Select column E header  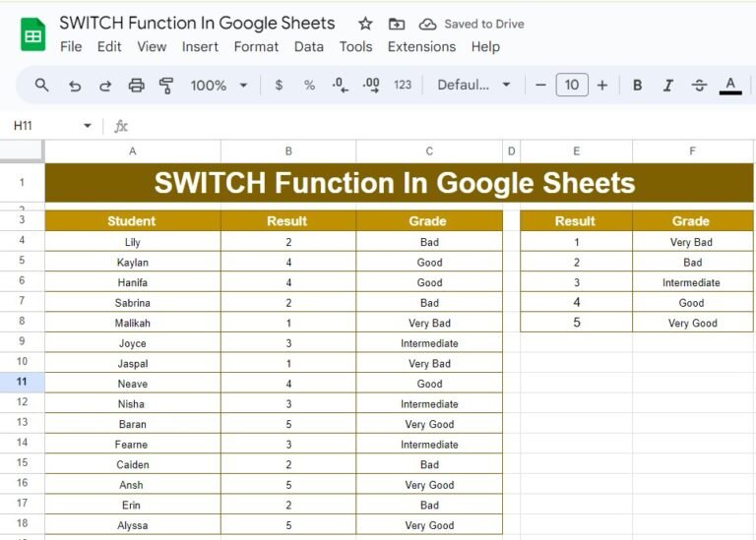[x=576, y=151]
